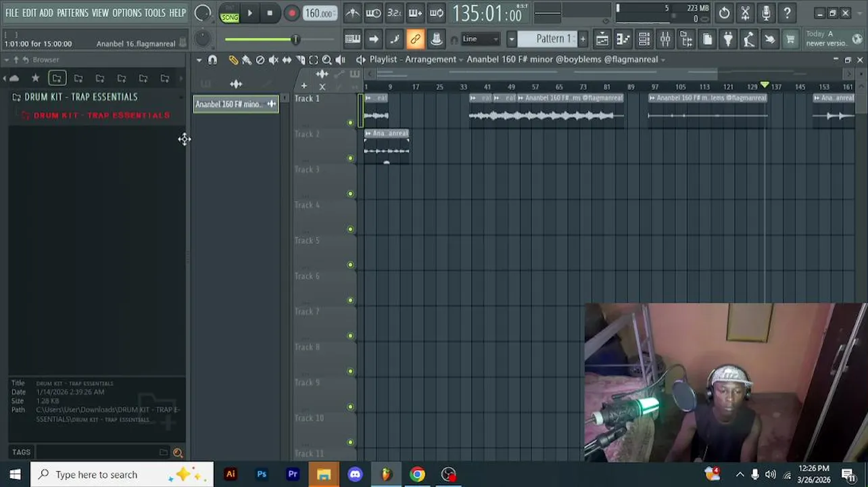The image size is (868, 487).
Task: Open the tempo tapper icon
Action: click(x=749, y=39)
